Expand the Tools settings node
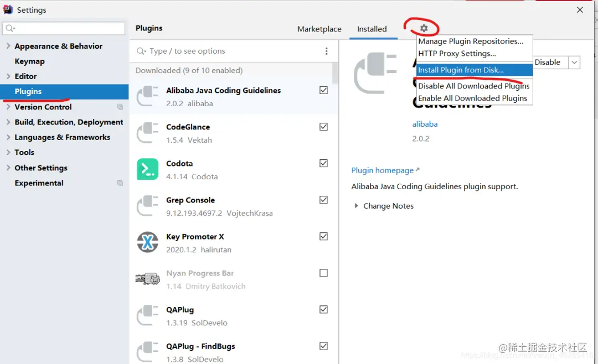Viewport: 598px width, 364px height. coord(8,152)
